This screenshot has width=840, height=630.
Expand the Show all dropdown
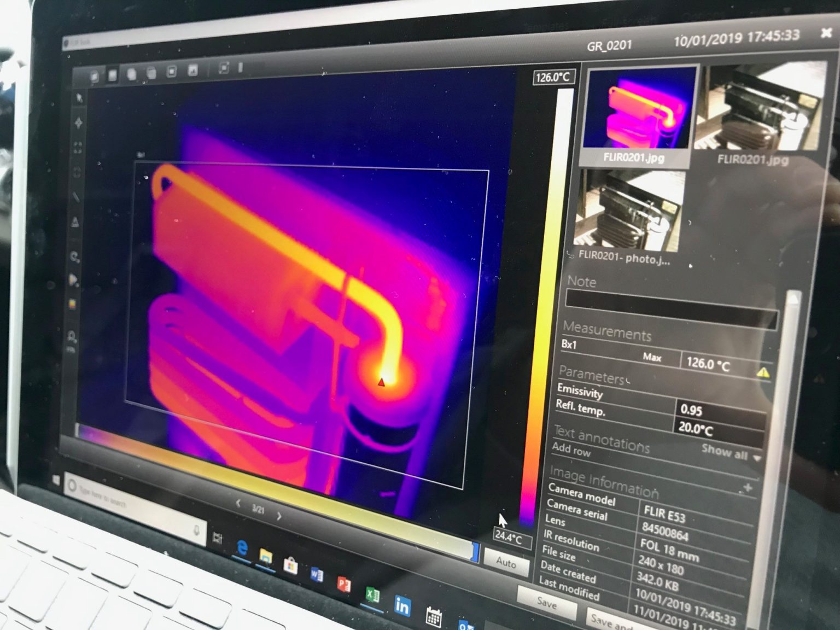pyautogui.click(x=757, y=457)
